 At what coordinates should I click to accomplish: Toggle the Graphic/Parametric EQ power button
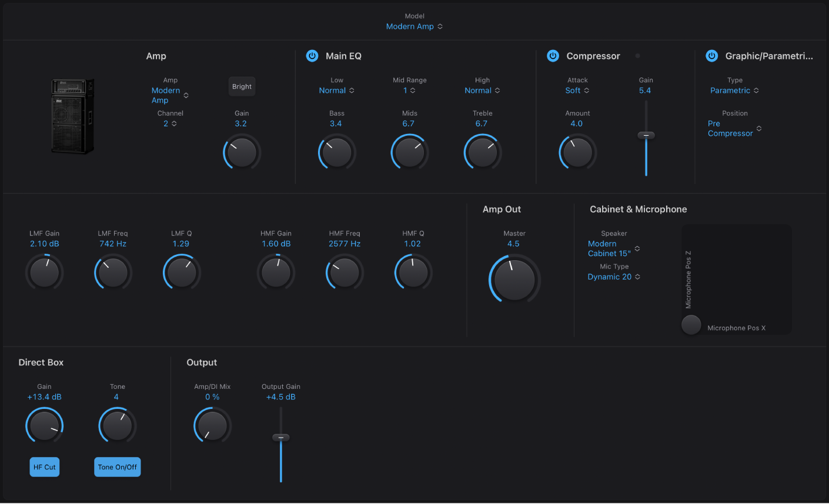pyautogui.click(x=711, y=56)
